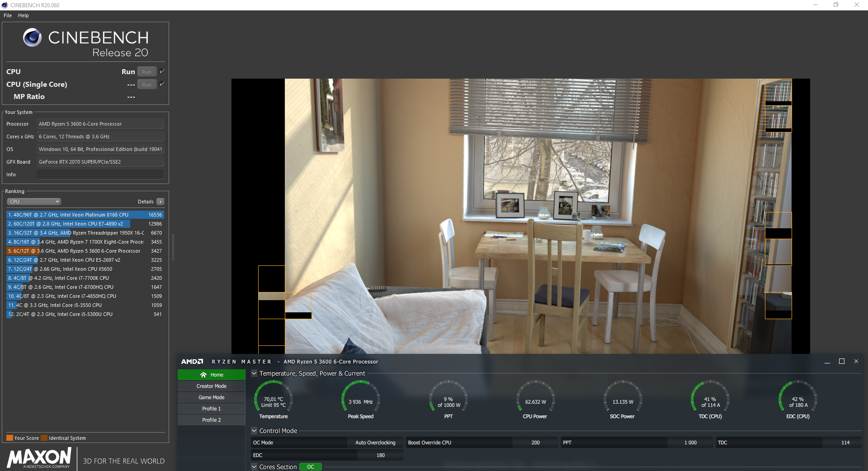Viewport: 868px width, 471px height.
Task: Select the Ryzen 5 3600 6-Core ranking row
Action: click(85, 251)
